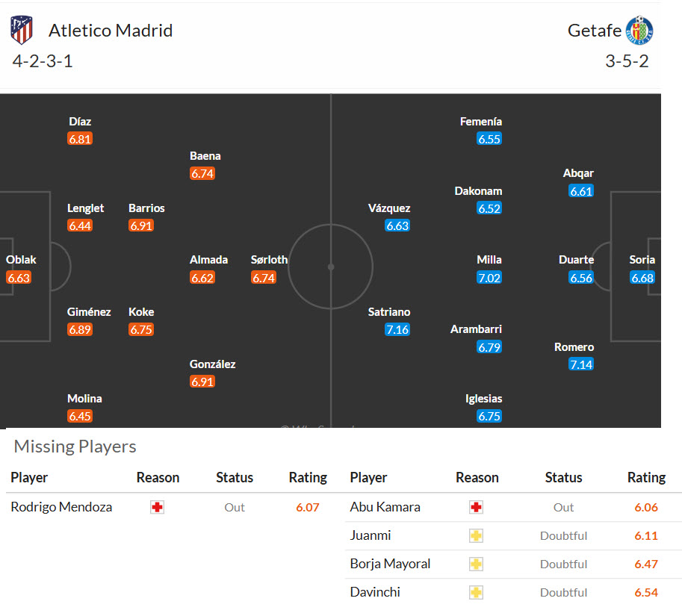The image size is (682, 616).
Task: Open the Reason column sorter for Atletico
Action: pos(158,478)
